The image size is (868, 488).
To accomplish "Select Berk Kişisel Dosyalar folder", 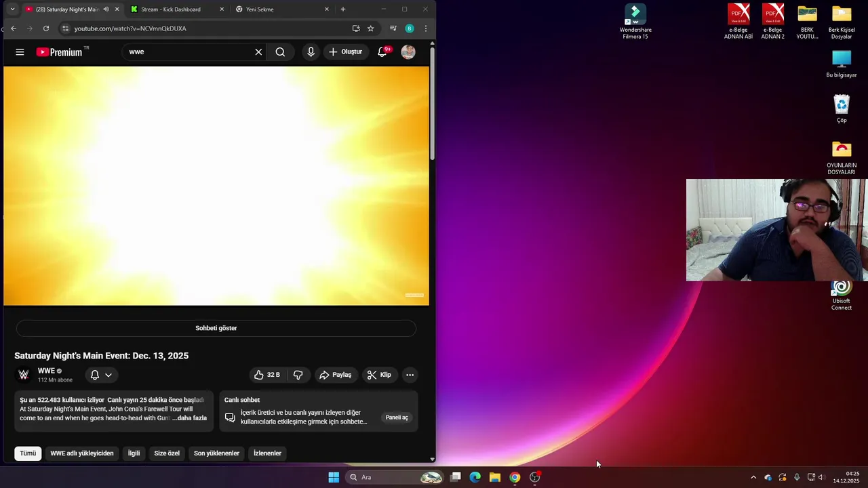I will point(842,22).
